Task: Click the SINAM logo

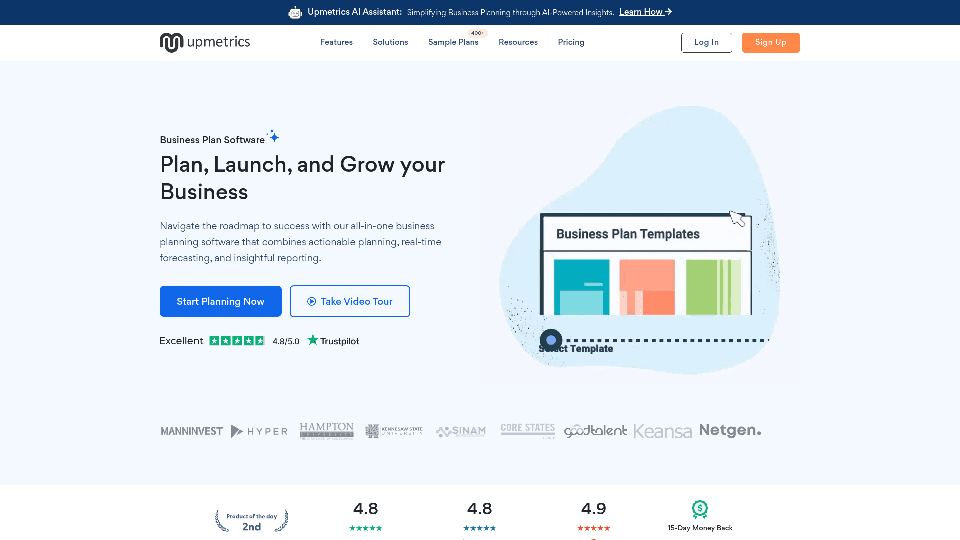Action: 460,431
